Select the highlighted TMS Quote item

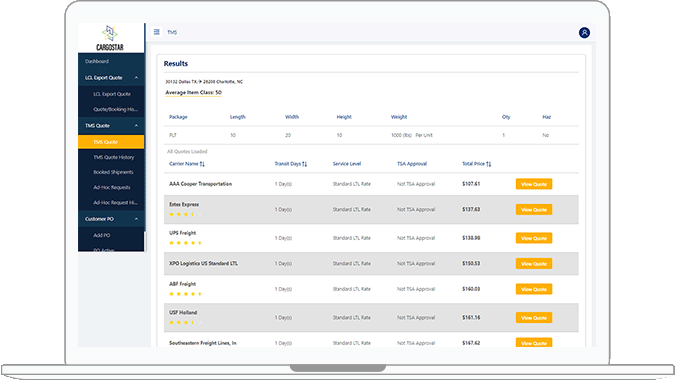pyautogui.click(x=111, y=142)
